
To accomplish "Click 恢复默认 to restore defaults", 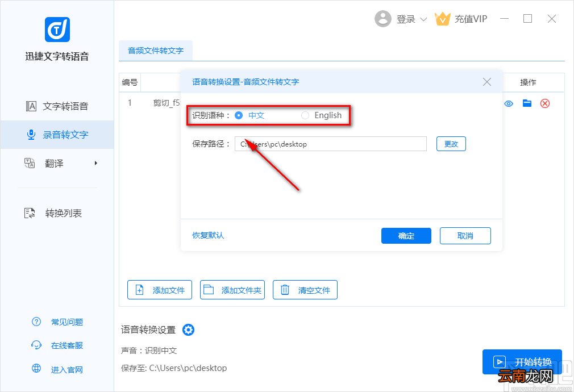I will tap(208, 235).
